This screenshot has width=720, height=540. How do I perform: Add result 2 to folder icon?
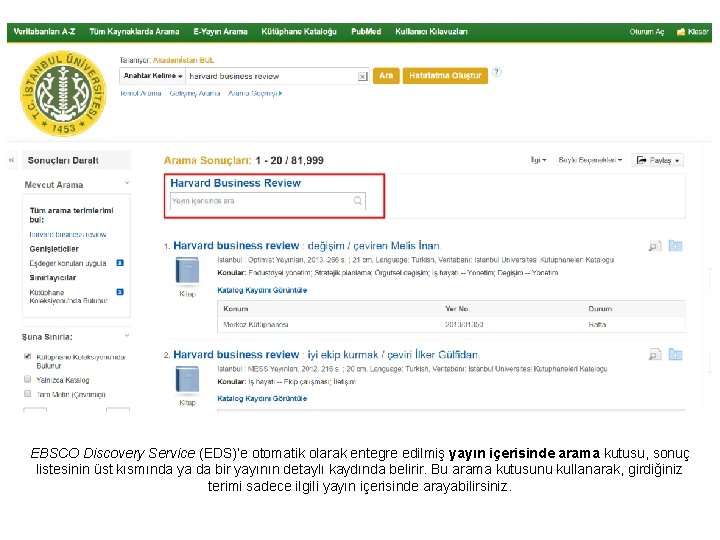pos(675,354)
